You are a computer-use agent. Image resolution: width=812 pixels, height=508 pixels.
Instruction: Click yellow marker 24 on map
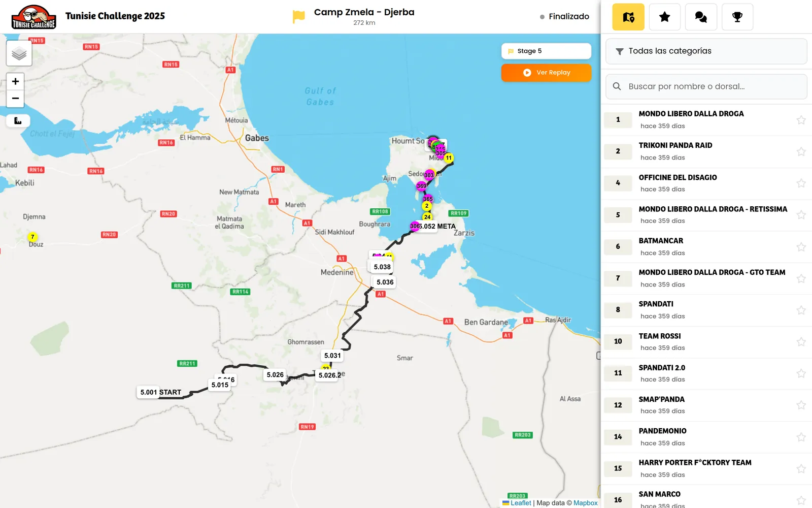[x=427, y=217]
